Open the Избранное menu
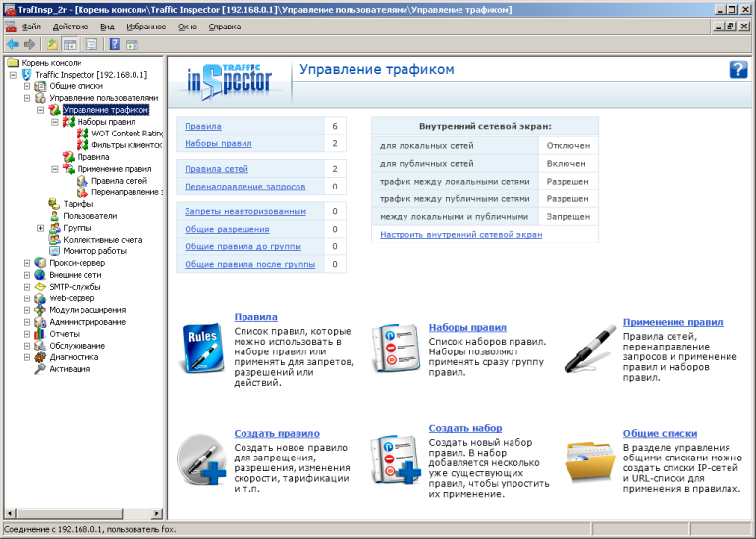 [x=145, y=27]
